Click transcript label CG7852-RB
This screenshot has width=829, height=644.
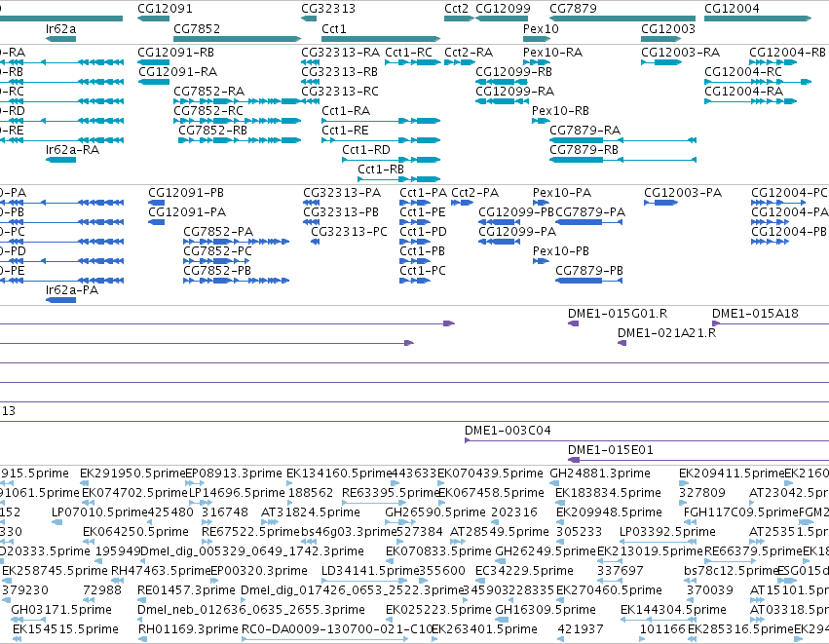pyautogui.click(x=213, y=131)
